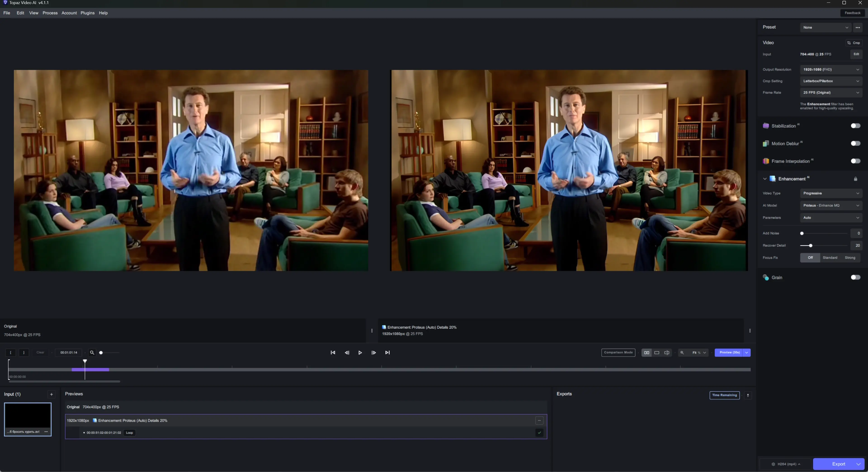This screenshot has height=472, width=868.
Task: Open the Output Resolution dropdown
Action: click(831, 69)
